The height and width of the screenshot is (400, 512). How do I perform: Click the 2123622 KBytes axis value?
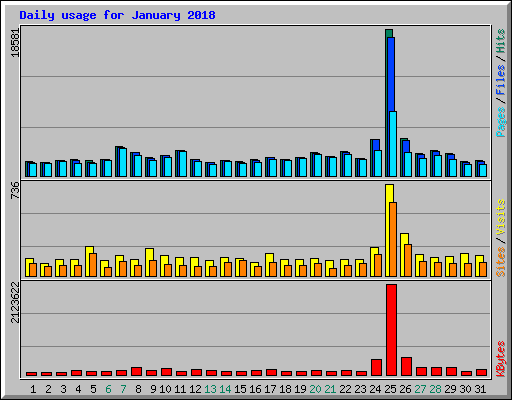pyautogui.click(x=15, y=303)
